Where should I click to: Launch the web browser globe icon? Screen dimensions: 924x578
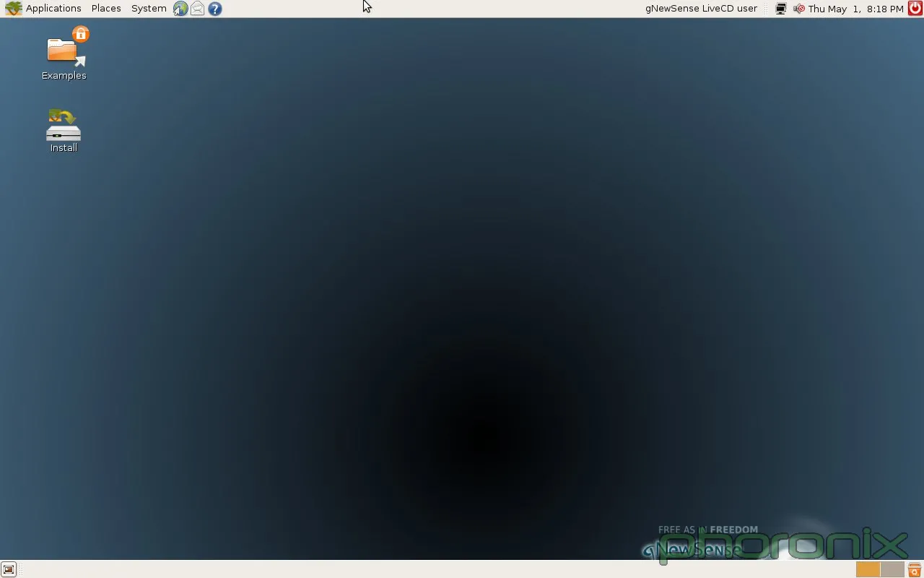click(x=180, y=9)
